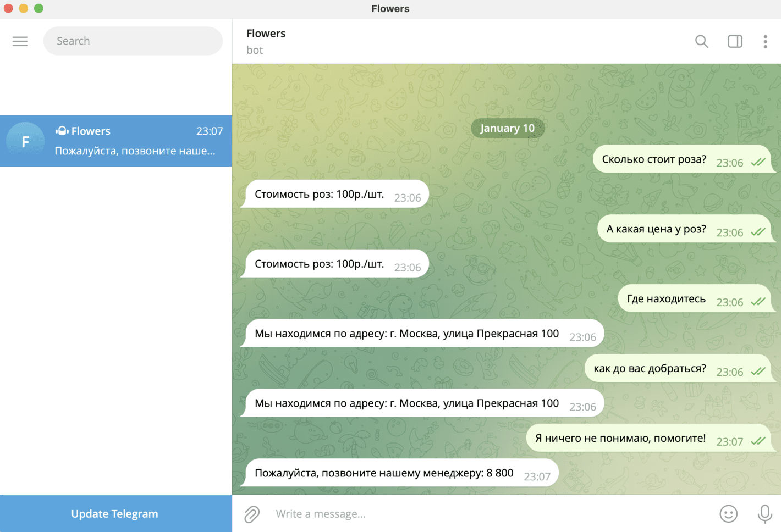Click the search icon in the chat header

[701, 41]
